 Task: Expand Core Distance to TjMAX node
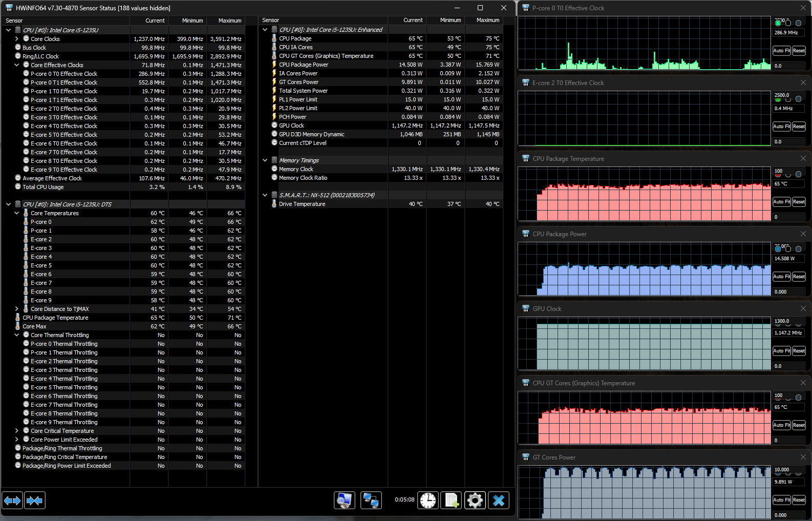pos(17,309)
